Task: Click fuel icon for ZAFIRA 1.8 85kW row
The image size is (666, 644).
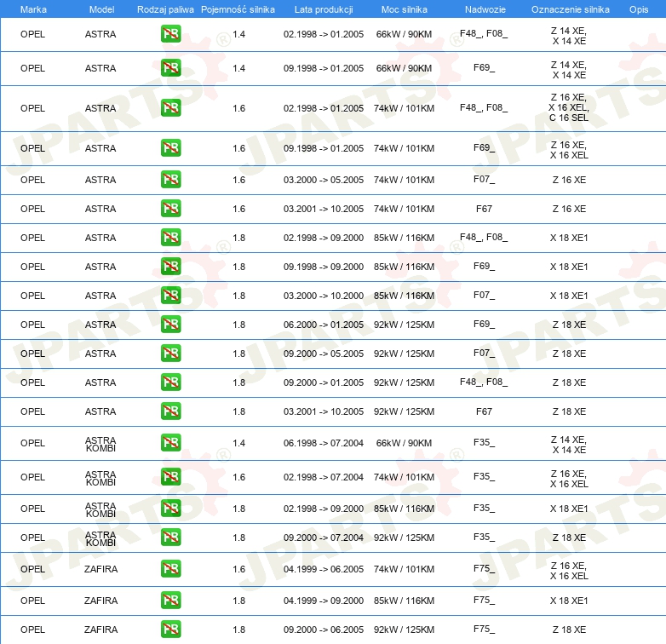Action: point(170,601)
